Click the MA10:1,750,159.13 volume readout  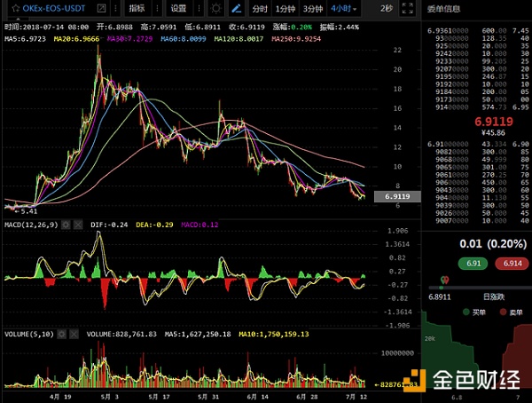tap(274, 335)
